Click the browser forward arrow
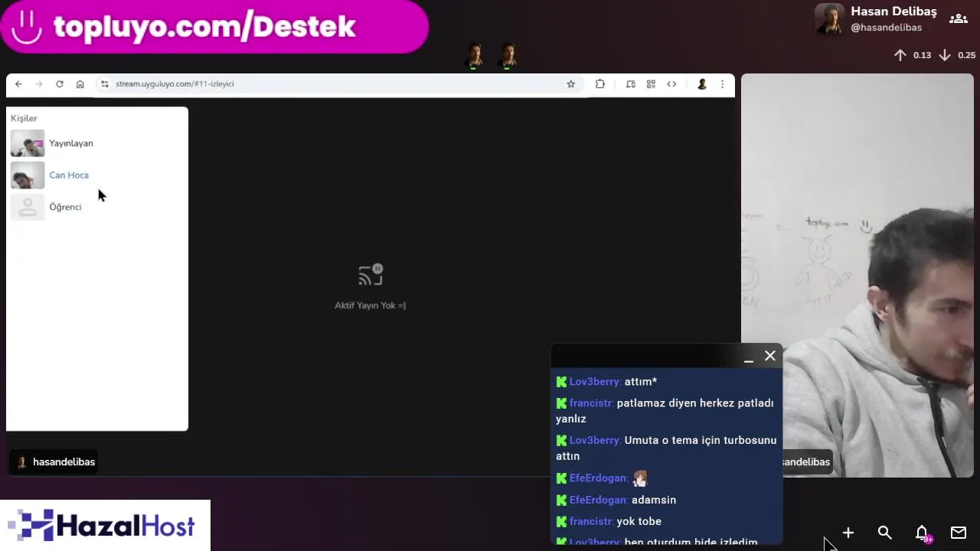 pyautogui.click(x=39, y=84)
